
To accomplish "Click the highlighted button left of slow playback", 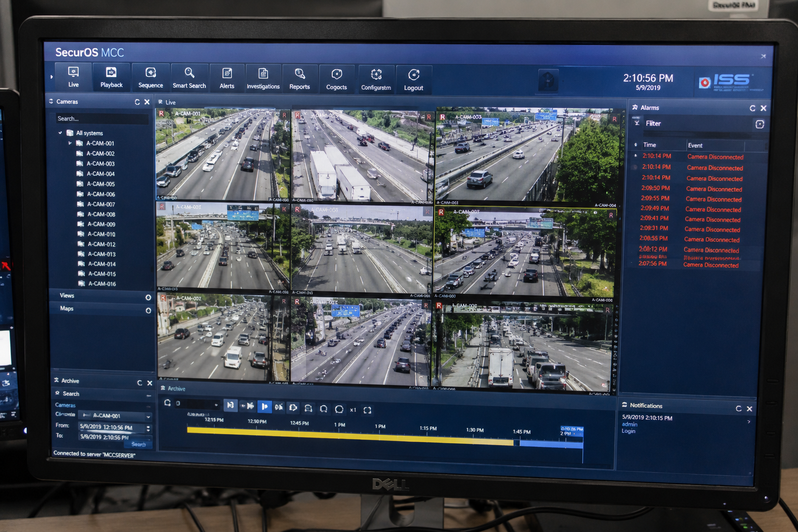I will (x=230, y=405).
